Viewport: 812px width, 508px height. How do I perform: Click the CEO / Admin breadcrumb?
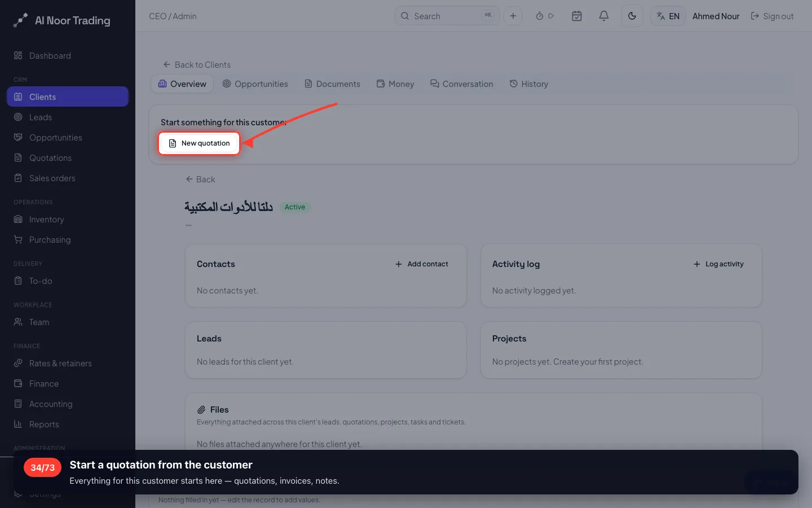click(x=173, y=16)
